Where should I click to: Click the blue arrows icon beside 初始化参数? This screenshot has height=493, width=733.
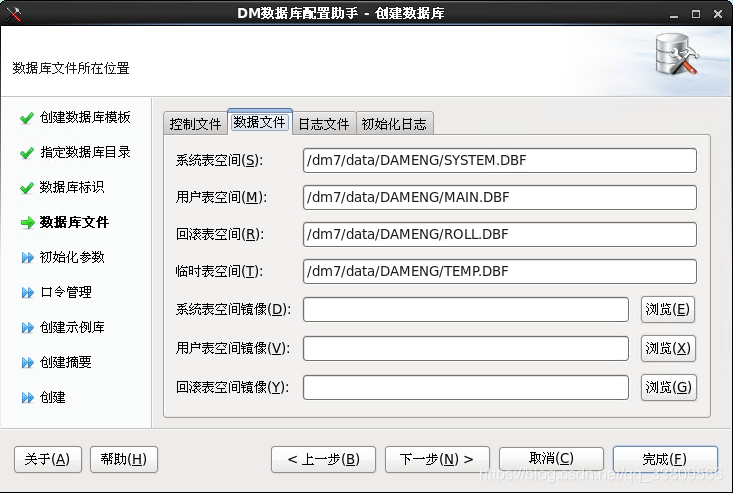[28, 257]
